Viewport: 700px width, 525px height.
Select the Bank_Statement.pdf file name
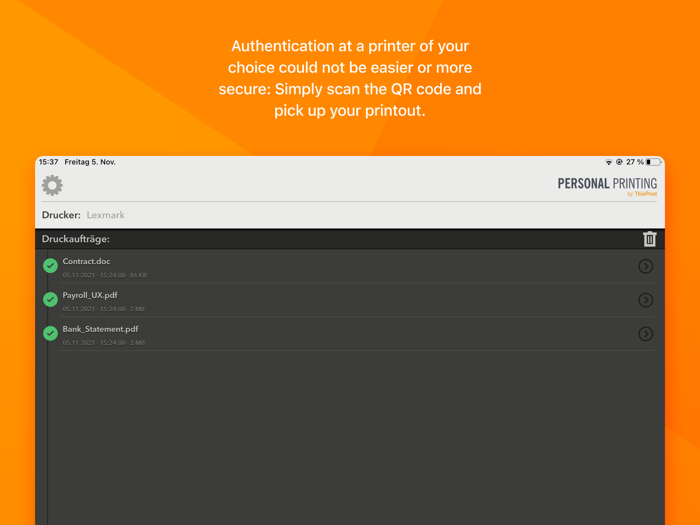[x=100, y=329]
